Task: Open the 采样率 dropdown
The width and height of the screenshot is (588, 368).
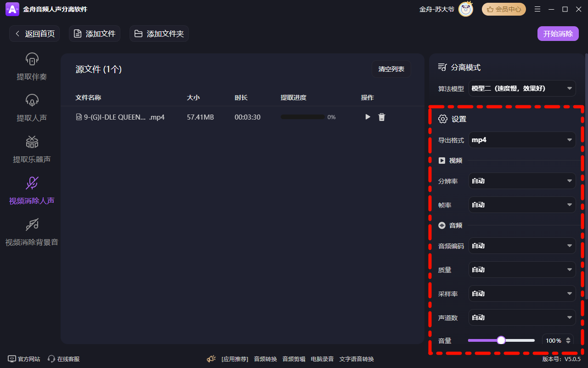Action: tap(522, 293)
